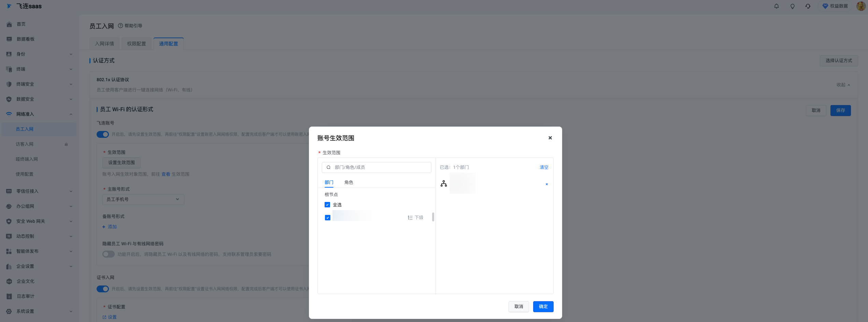Click the 智能体发布 icon

(x=9, y=251)
